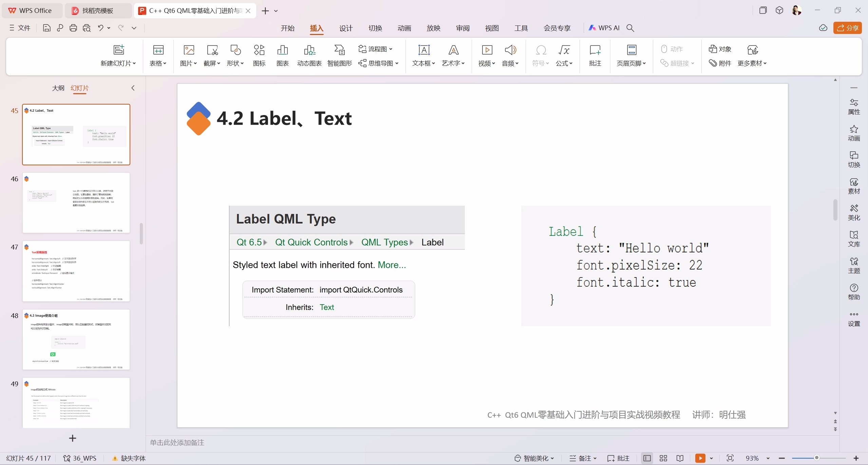Switch to the 设计 ribbon tab
This screenshot has height=465, width=868.
point(345,29)
